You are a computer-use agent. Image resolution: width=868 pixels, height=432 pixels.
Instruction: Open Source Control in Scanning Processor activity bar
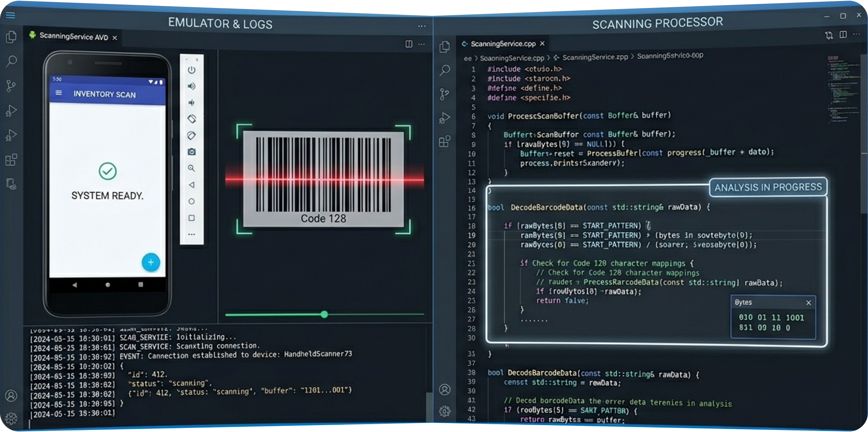point(445,94)
